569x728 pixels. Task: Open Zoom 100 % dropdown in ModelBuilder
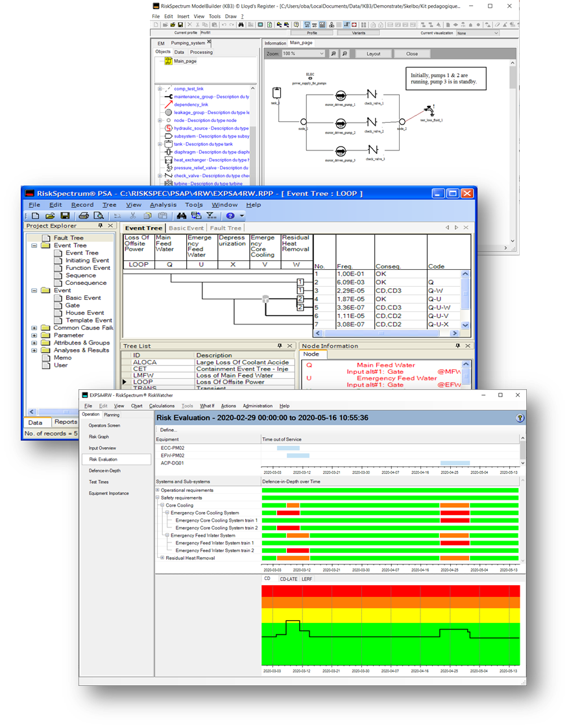(x=322, y=54)
